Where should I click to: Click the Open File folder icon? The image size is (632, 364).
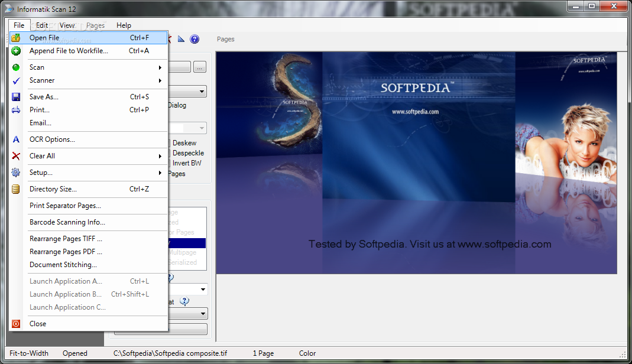coord(16,38)
